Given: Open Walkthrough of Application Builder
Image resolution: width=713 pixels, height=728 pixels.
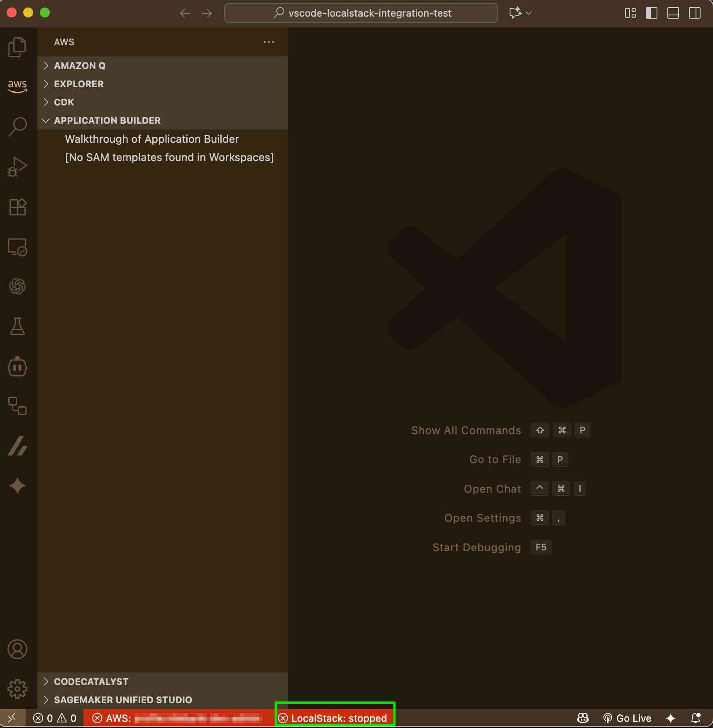Looking at the screenshot, I should pyautogui.click(x=152, y=139).
